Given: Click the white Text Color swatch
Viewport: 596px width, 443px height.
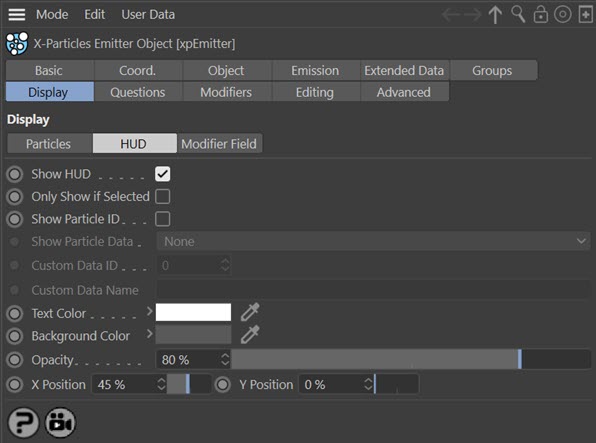Looking at the screenshot, I should pyautogui.click(x=193, y=312).
